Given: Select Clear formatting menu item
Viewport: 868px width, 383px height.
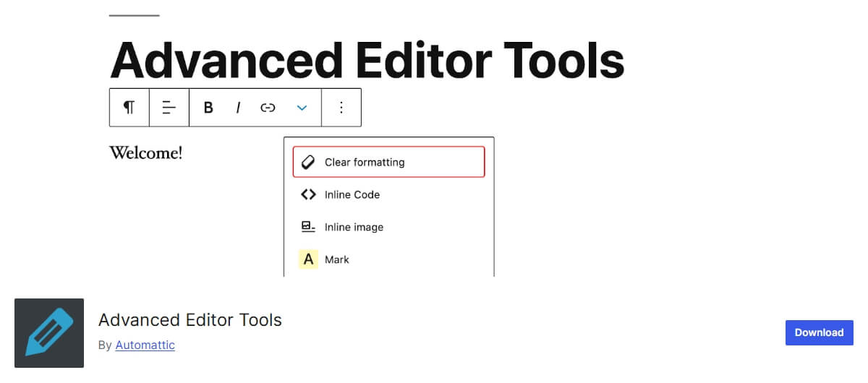Looking at the screenshot, I should 388,162.
